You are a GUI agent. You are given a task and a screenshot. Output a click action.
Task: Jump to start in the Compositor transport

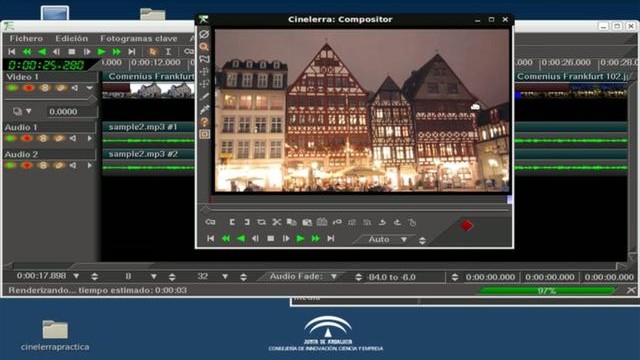pos(211,239)
